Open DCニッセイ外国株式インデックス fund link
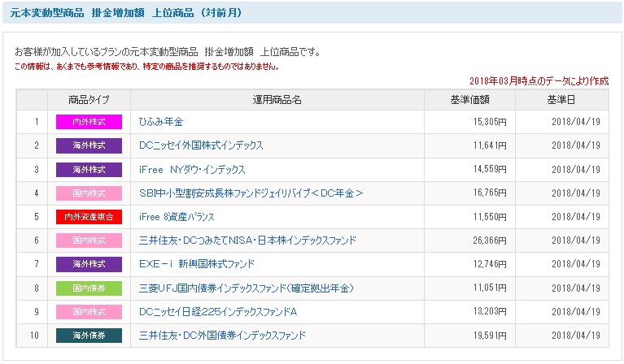Viewport: 624px width, 364px height. 201,145
